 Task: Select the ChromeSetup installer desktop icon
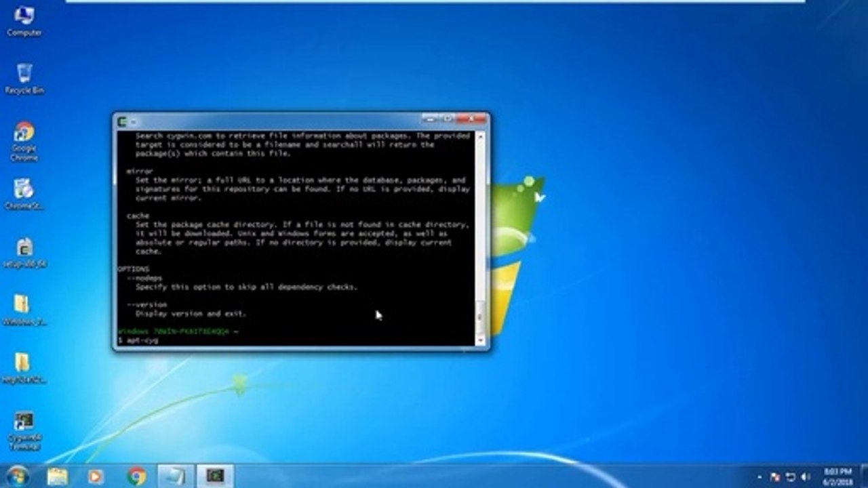click(x=24, y=195)
